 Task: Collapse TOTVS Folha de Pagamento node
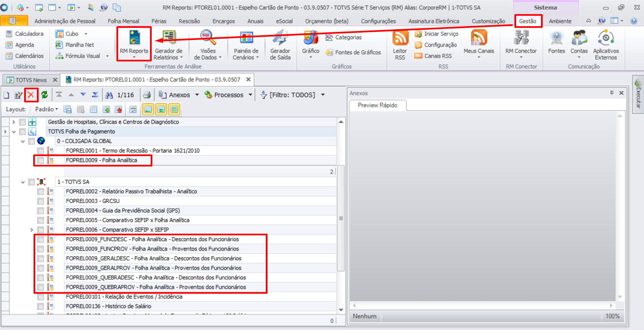(14, 132)
